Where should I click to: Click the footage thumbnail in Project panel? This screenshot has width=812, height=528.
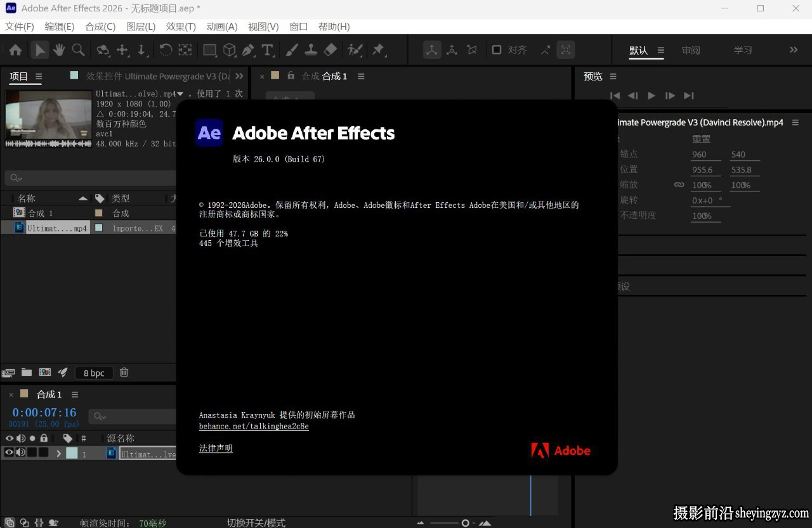point(49,115)
